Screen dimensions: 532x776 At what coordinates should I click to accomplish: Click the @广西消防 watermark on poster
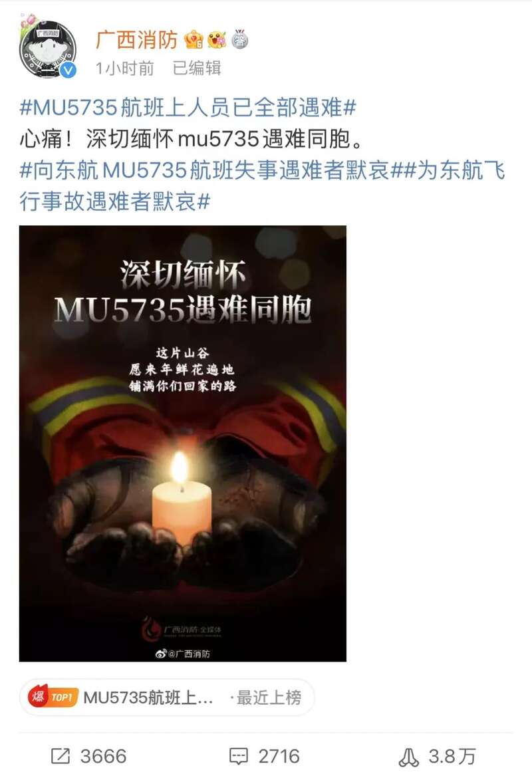point(183,654)
